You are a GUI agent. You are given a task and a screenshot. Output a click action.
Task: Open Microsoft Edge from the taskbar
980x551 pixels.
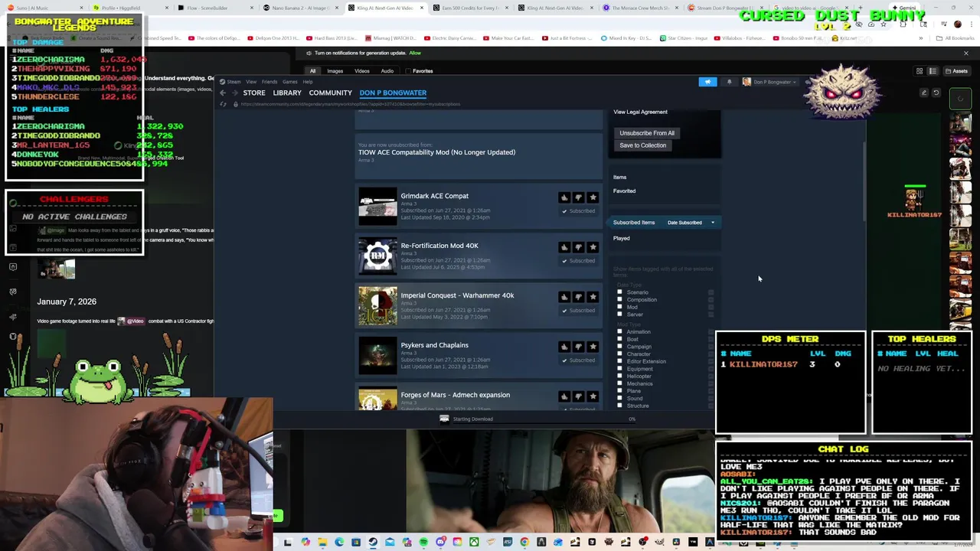click(x=339, y=543)
